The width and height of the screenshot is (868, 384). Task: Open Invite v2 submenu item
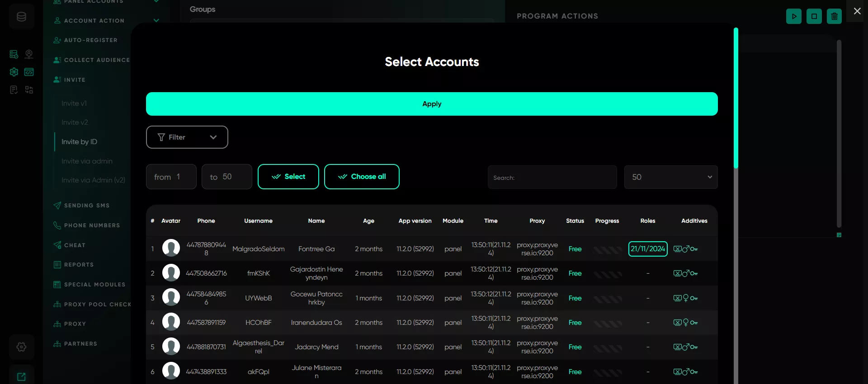pyautogui.click(x=75, y=122)
